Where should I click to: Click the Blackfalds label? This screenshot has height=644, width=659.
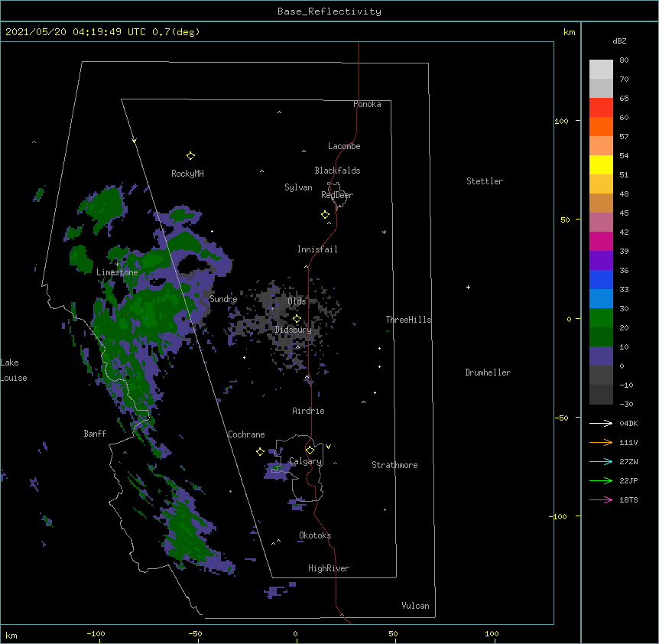(x=337, y=171)
